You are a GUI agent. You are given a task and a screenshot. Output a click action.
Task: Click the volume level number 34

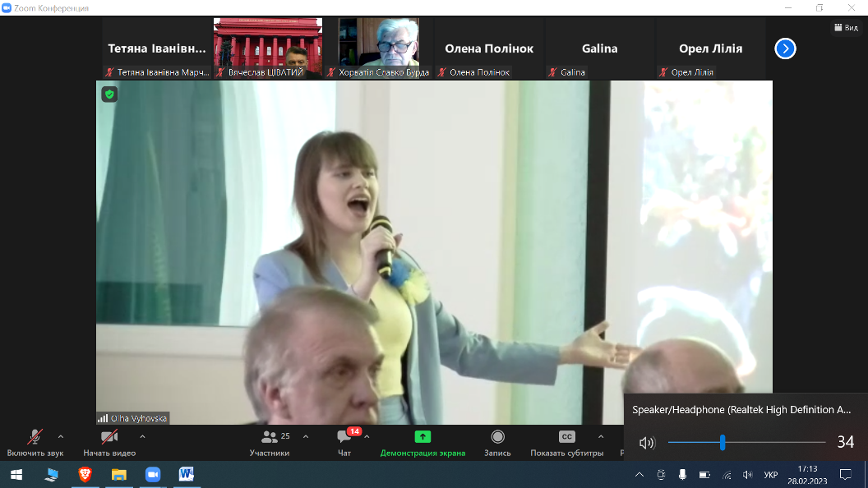pyautogui.click(x=845, y=442)
